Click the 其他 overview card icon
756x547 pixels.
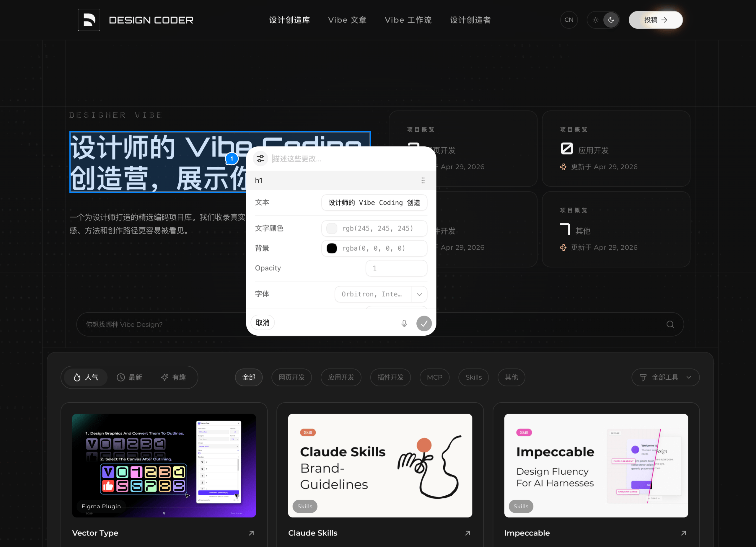pyautogui.click(x=565, y=229)
